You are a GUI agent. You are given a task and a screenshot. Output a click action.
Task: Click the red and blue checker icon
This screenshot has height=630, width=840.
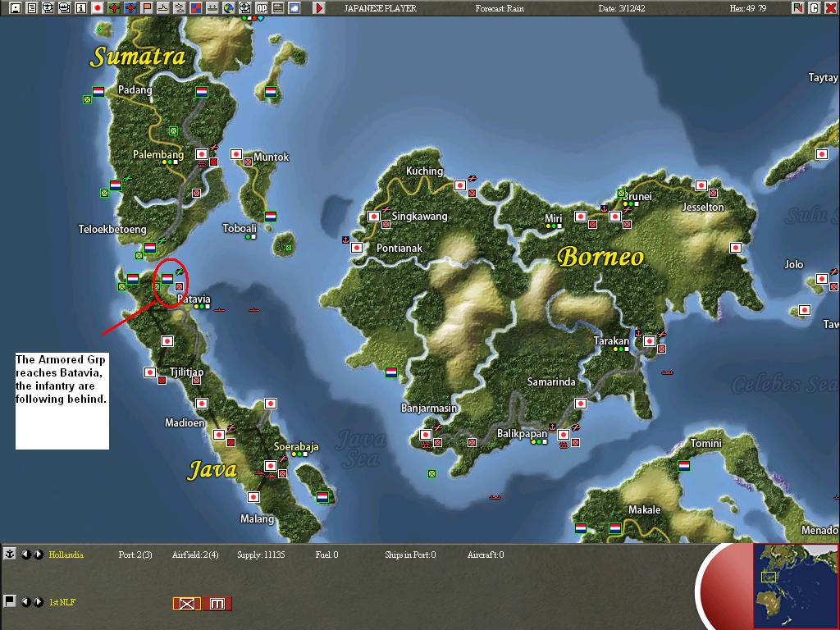[195, 7]
